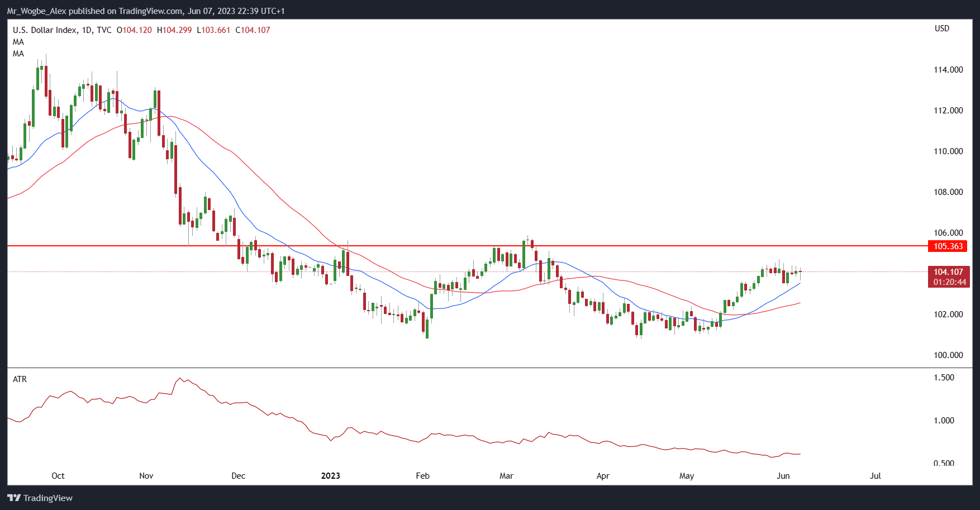This screenshot has height=510, width=980.
Task: Click the current price 104.107 label
Action: click(x=948, y=272)
